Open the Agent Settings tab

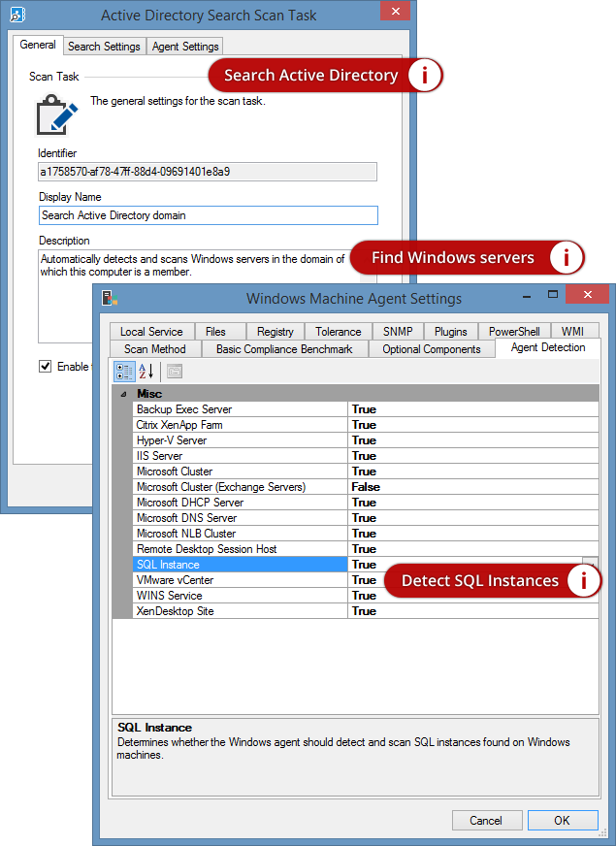[185, 47]
